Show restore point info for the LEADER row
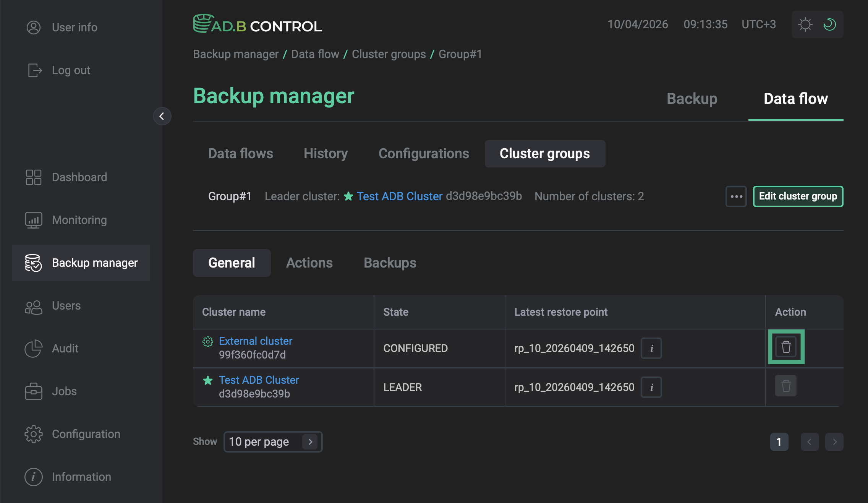Image resolution: width=868 pixels, height=503 pixels. [651, 387]
